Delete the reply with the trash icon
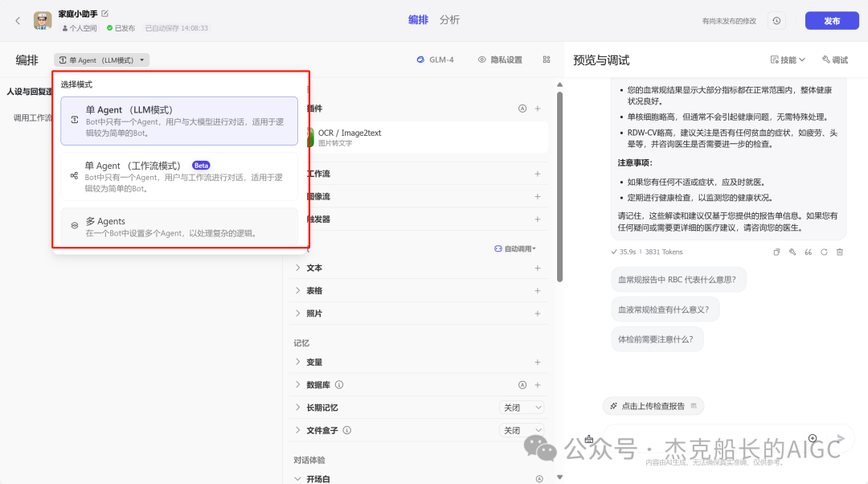Viewport: 868px width, 484px height. coord(840,252)
